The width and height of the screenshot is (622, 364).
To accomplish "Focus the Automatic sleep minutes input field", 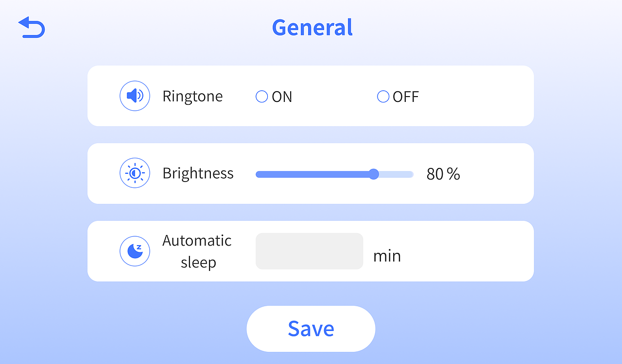I will point(309,251).
